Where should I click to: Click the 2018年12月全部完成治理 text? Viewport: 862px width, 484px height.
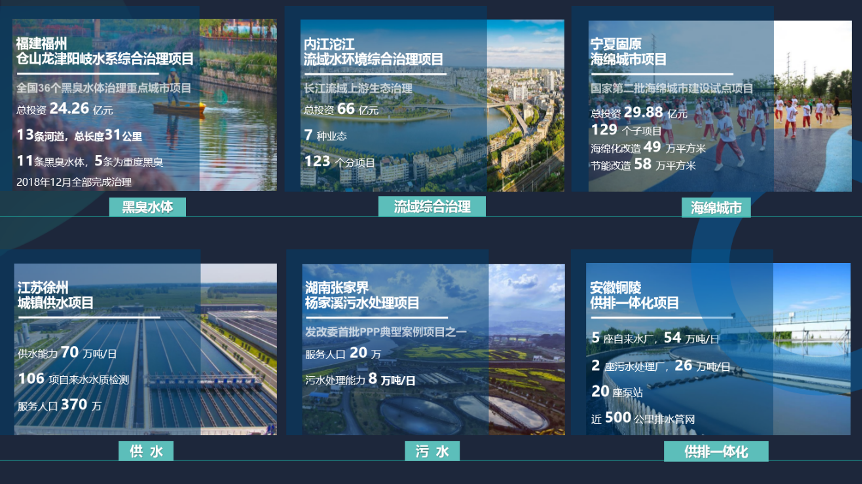[74, 181]
